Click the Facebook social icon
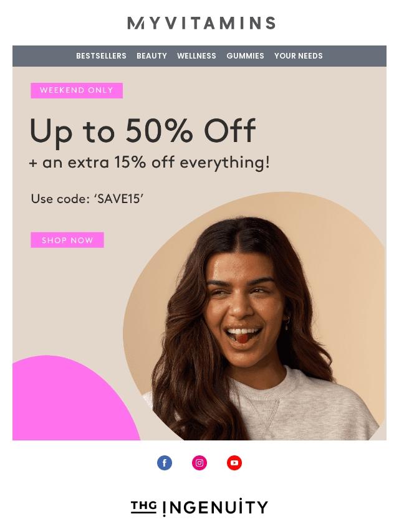This screenshot has width=399, height=532. click(165, 463)
